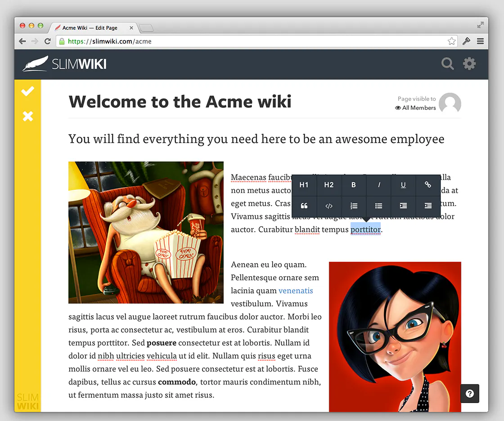The height and width of the screenshot is (421, 504).
Task: Open SlimWiki search
Action: tap(447, 63)
